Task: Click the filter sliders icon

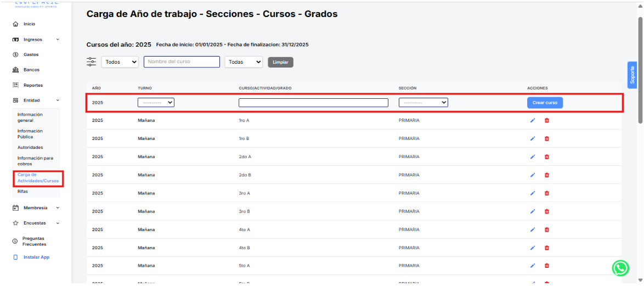Action: click(x=92, y=62)
